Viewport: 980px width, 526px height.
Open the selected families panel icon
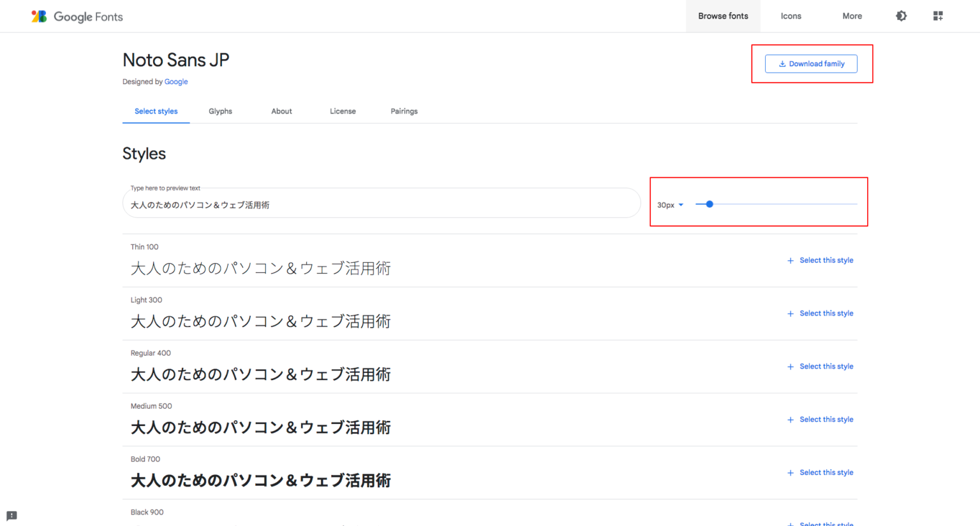coord(938,15)
